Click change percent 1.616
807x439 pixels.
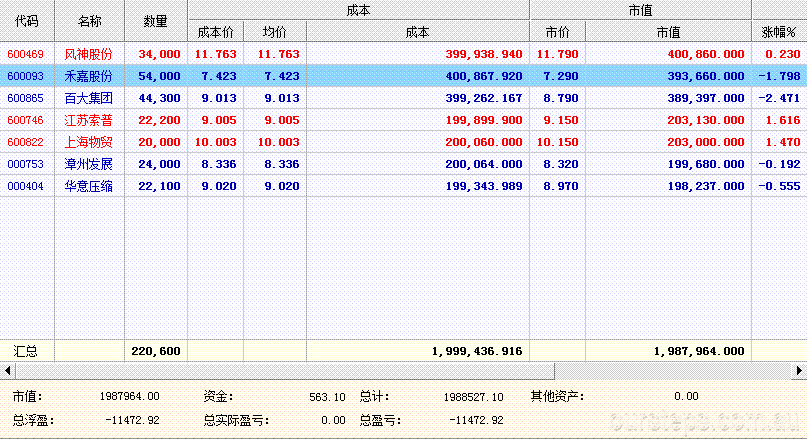(x=782, y=120)
